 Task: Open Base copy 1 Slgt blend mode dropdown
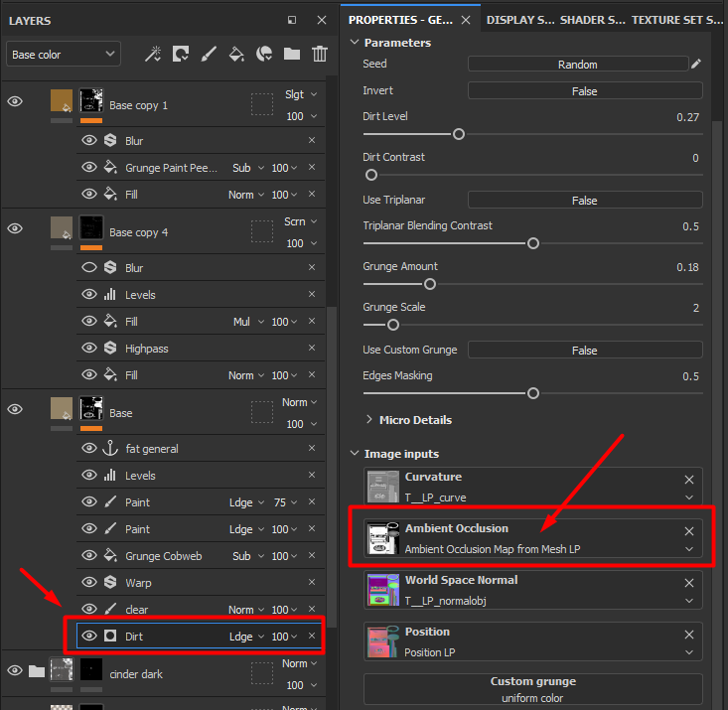(x=301, y=94)
